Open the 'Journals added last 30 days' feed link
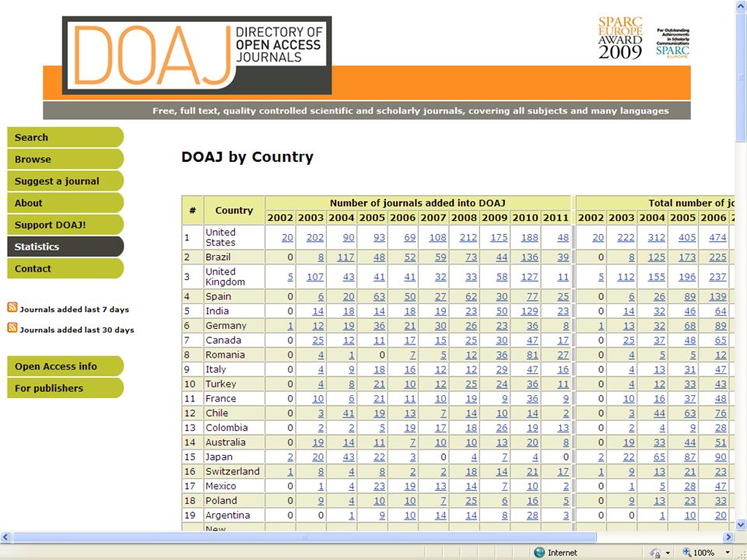This screenshot has height=560, width=747. coord(77,330)
